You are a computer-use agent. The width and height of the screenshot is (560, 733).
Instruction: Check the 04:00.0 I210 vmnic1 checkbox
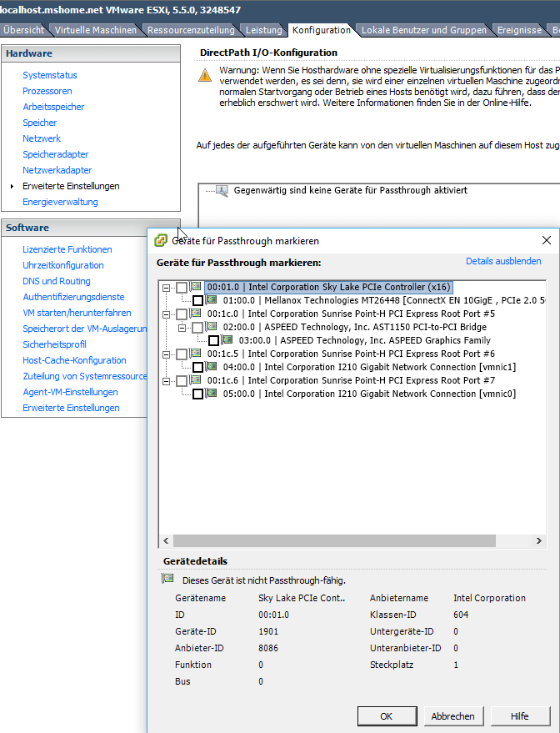[x=198, y=368]
